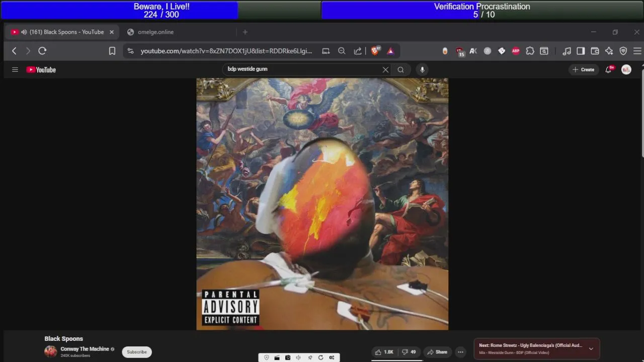Image resolution: width=644 pixels, height=362 pixels.
Task: Open Conway The Machine channel name link
Action: tap(85, 349)
